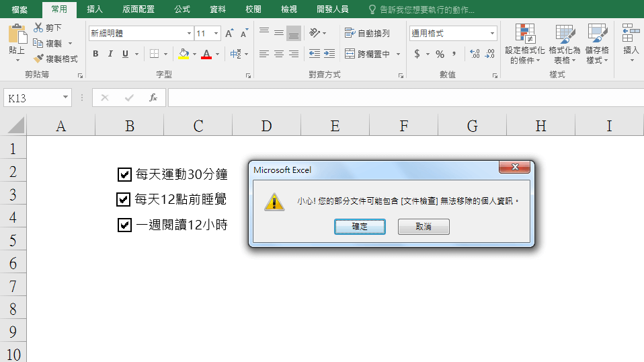644x362 pixels.
Task: Toggle Bold formatting button
Action: [x=95, y=54]
